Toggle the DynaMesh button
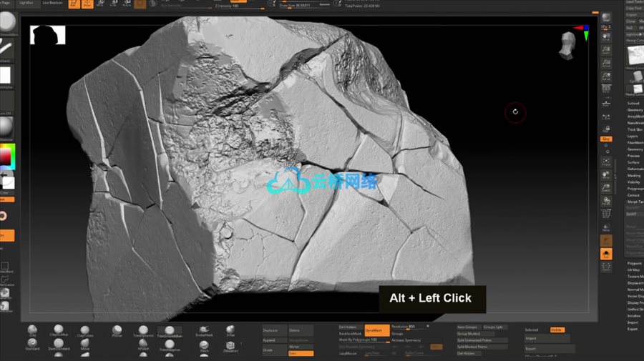 coord(376,330)
